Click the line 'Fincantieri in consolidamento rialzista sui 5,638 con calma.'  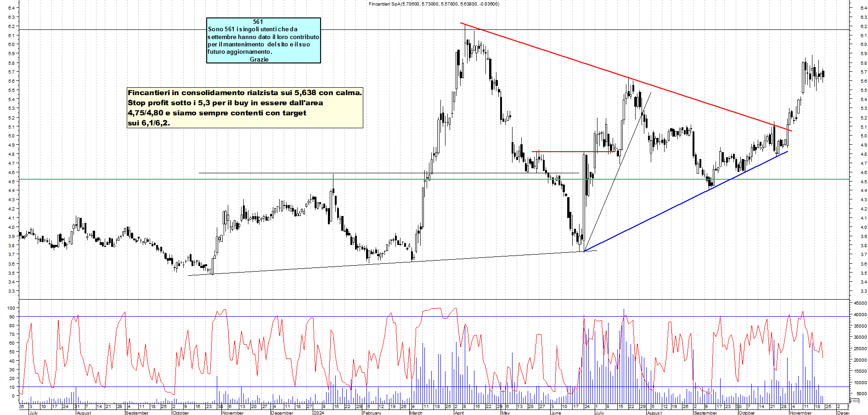click(x=245, y=93)
